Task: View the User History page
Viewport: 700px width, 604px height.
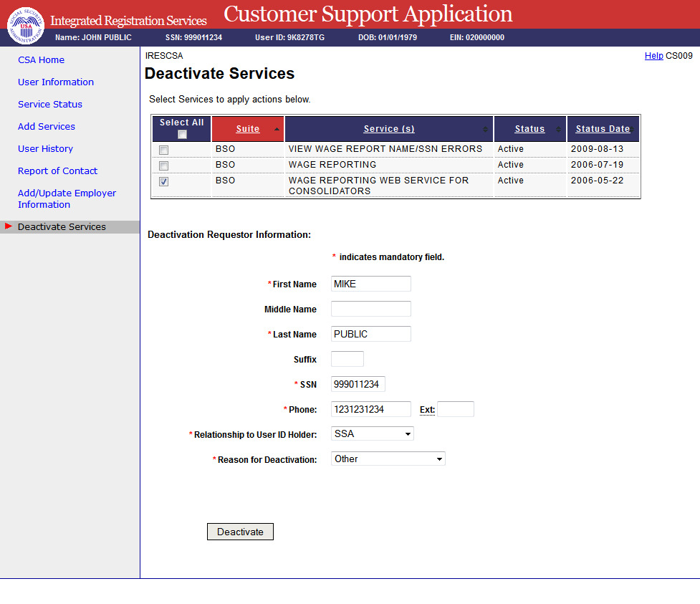Action: [45, 149]
